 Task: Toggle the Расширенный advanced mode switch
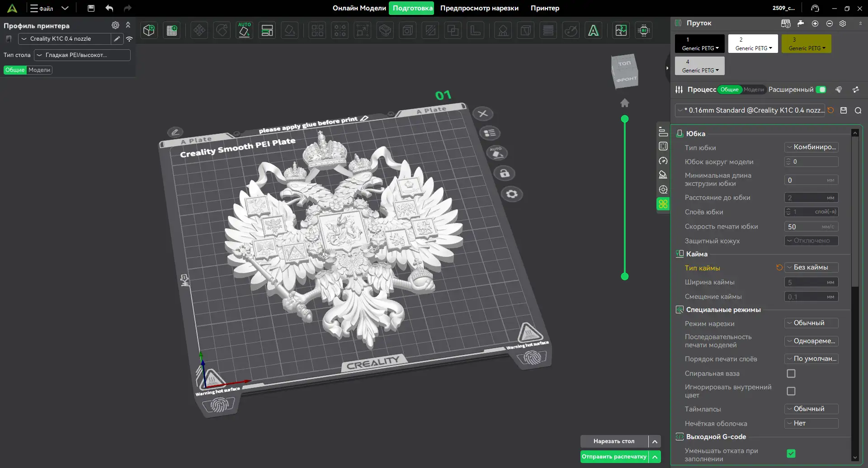(x=821, y=90)
